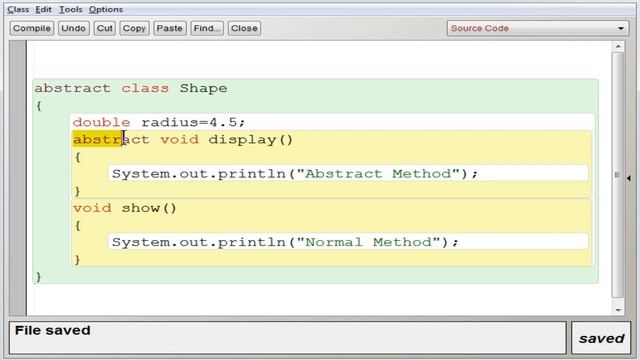The width and height of the screenshot is (640, 360).
Task: Click the 'saved' status indicator
Action: 601,338
